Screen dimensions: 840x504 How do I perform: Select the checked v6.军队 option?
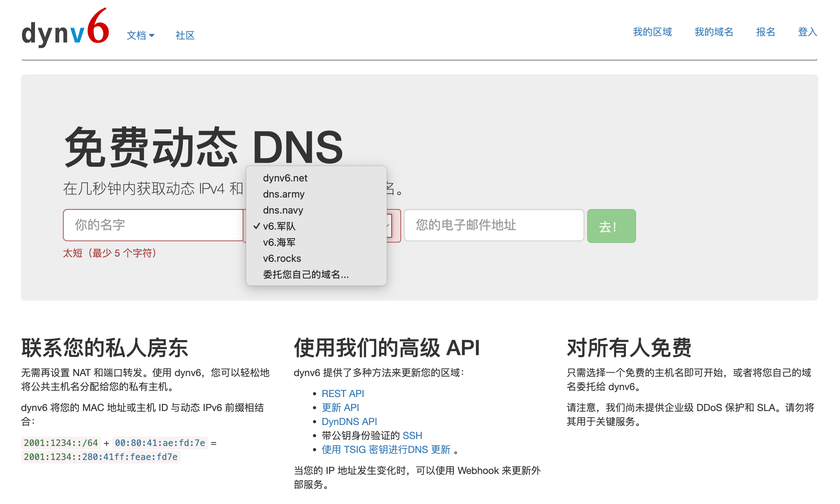[x=316, y=226]
